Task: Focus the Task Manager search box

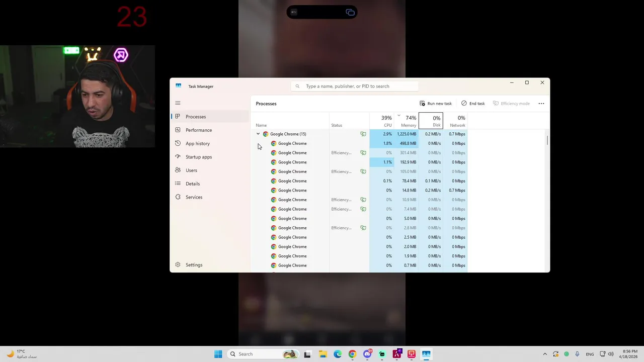Action: pyautogui.click(x=355, y=86)
